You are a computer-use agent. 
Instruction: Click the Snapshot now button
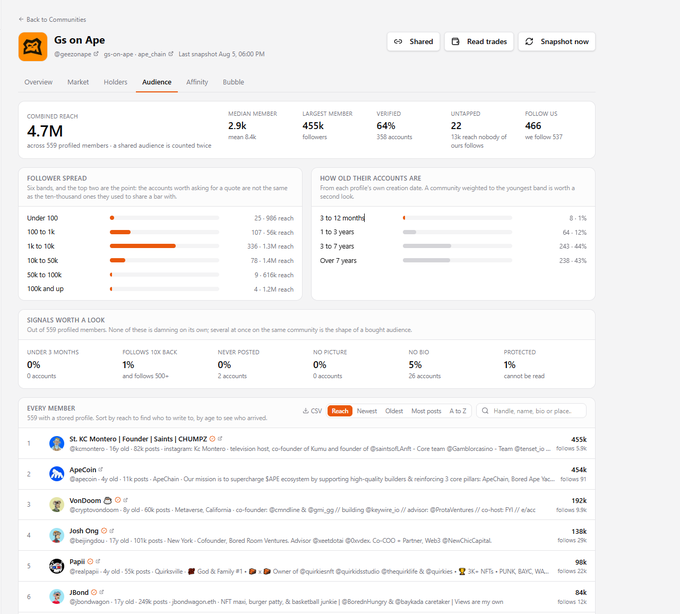point(557,42)
